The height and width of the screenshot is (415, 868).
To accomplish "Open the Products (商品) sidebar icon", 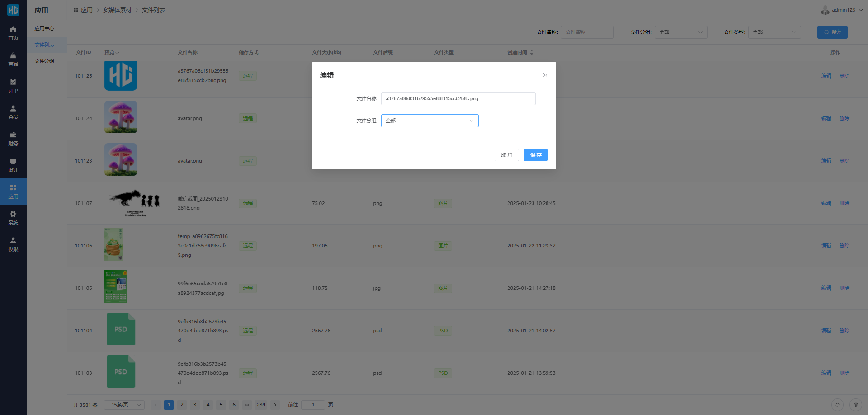I will click(x=13, y=56).
